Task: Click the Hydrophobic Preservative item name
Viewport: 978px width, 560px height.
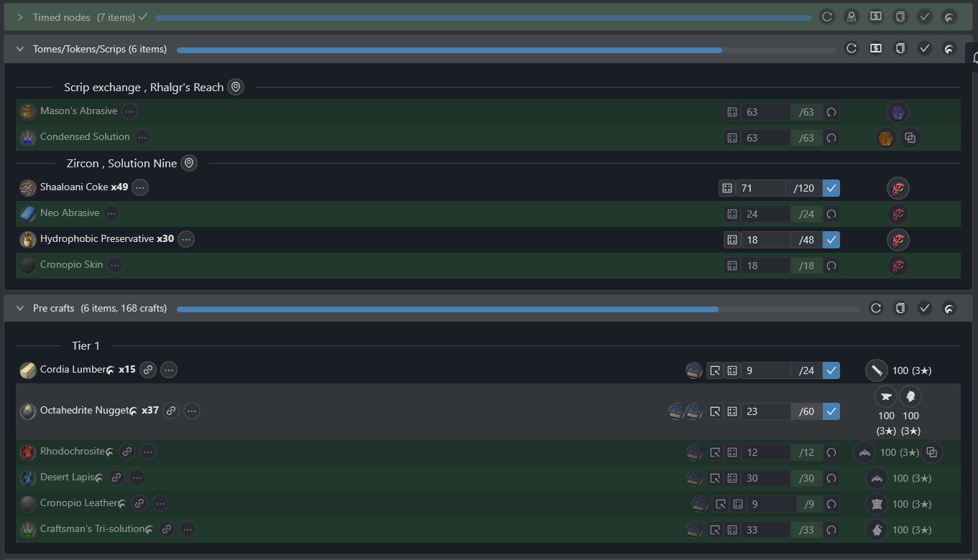Action: [x=97, y=239]
